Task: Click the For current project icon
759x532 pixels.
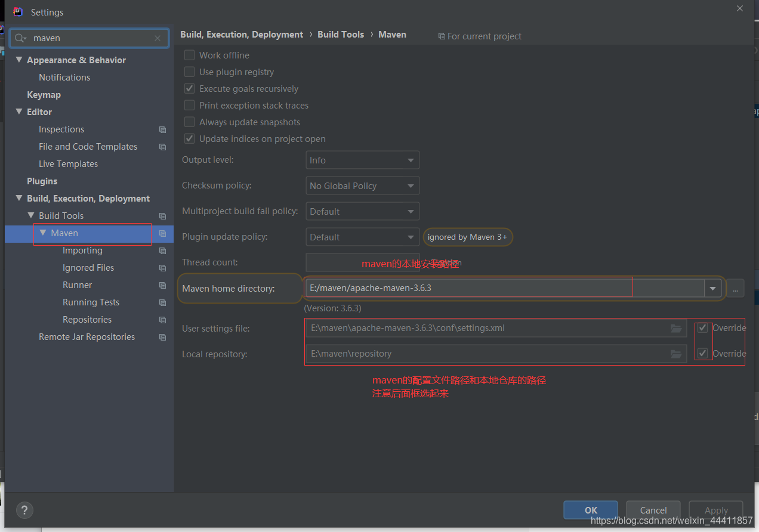Action: point(442,36)
